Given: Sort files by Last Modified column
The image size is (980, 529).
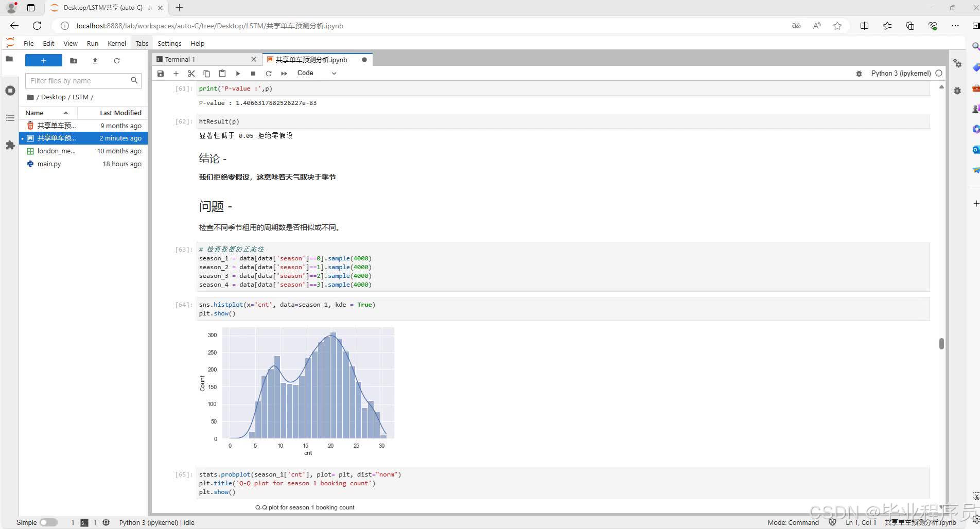Looking at the screenshot, I should (x=113, y=113).
